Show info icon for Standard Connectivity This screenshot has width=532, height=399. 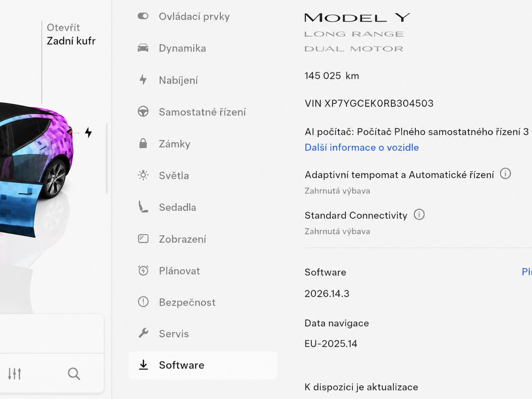tap(419, 215)
